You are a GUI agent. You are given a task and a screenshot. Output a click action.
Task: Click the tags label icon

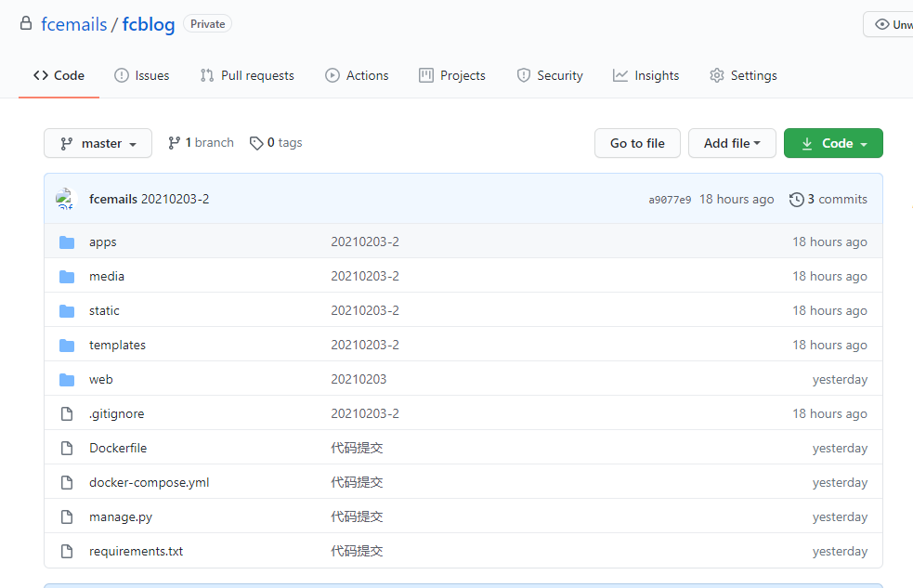256,143
